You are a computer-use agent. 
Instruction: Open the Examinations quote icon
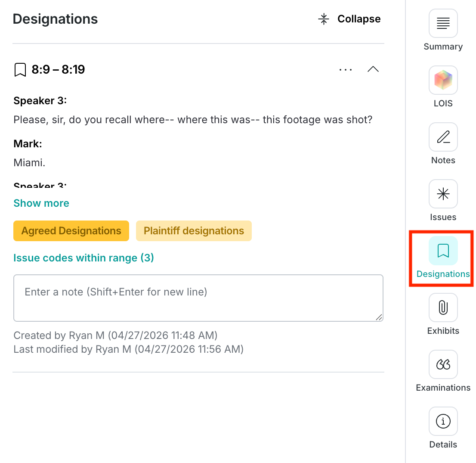(x=443, y=364)
